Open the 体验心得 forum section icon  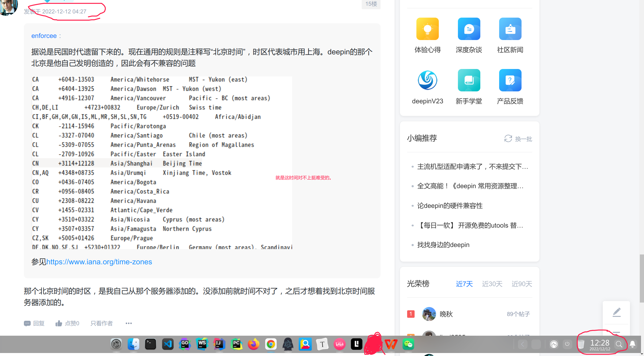tap(427, 29)
